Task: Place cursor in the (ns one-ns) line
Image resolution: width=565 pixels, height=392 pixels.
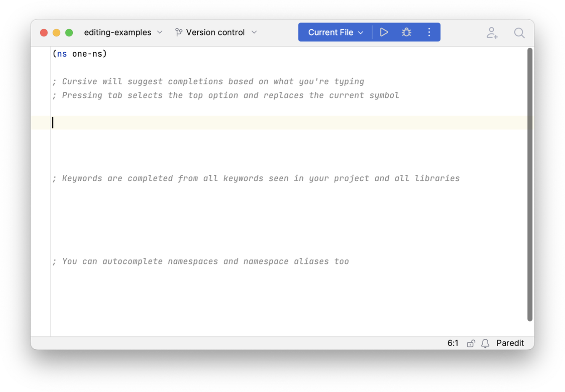Action: pos(80,54)
